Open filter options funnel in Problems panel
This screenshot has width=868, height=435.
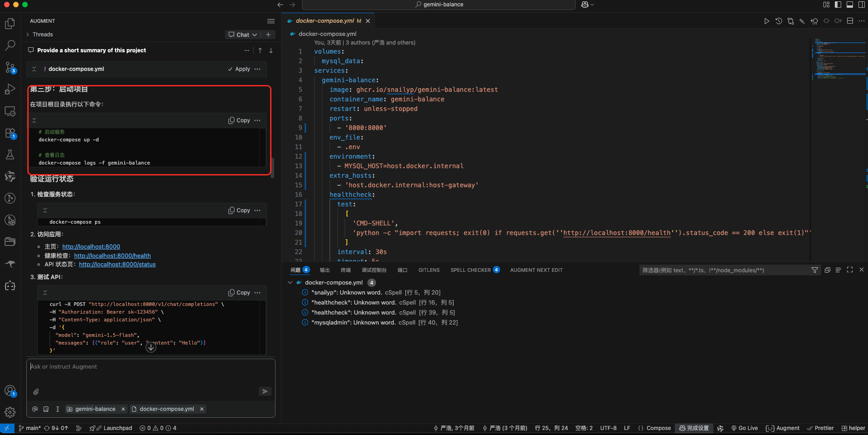pos(815,270)
